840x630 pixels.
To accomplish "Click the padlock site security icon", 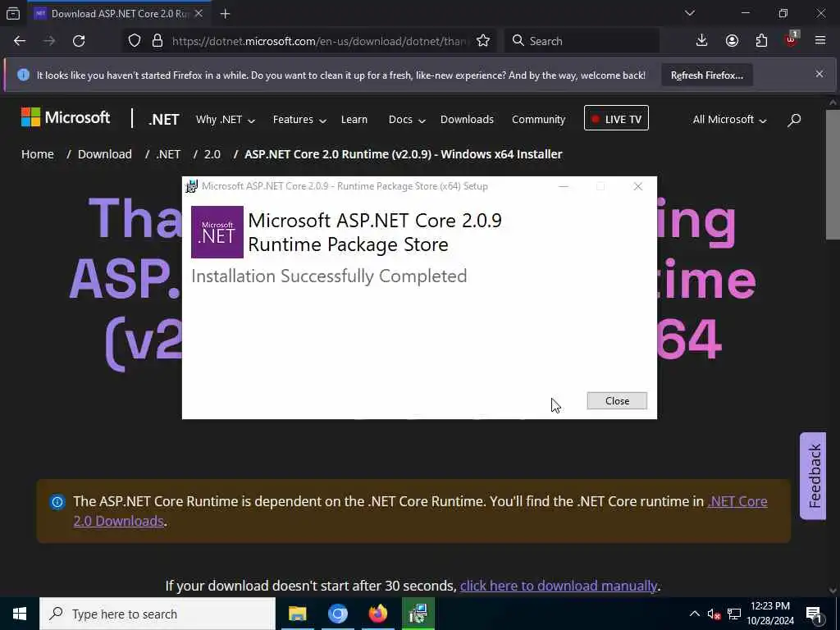I will [157, 41].
